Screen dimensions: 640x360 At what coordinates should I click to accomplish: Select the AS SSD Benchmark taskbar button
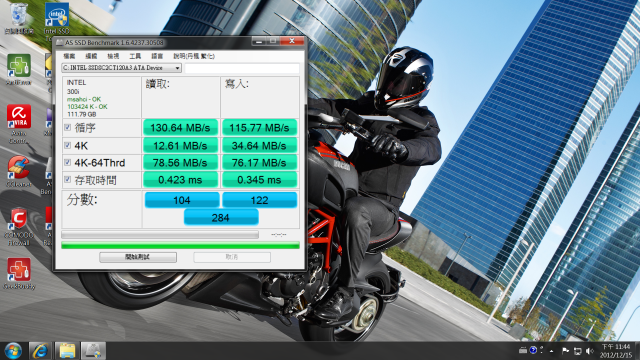pos(93,351)
